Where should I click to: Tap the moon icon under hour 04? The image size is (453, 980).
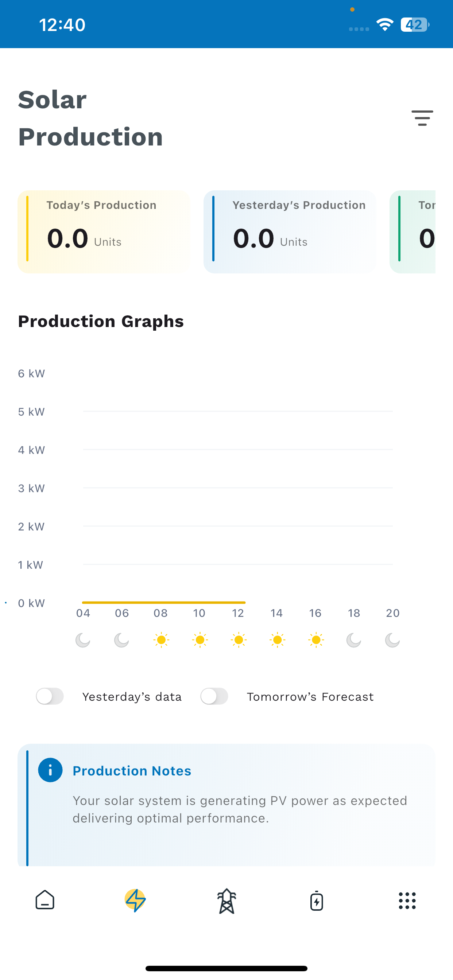tap(83, 640)
